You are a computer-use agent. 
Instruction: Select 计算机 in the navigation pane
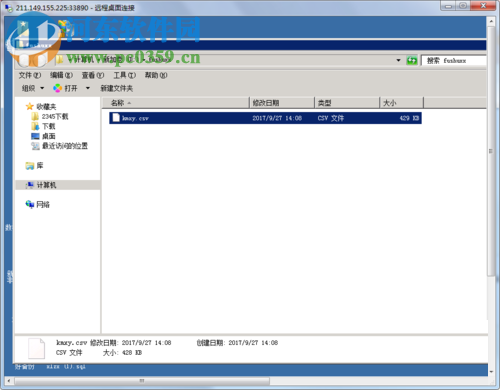[46, 185]
